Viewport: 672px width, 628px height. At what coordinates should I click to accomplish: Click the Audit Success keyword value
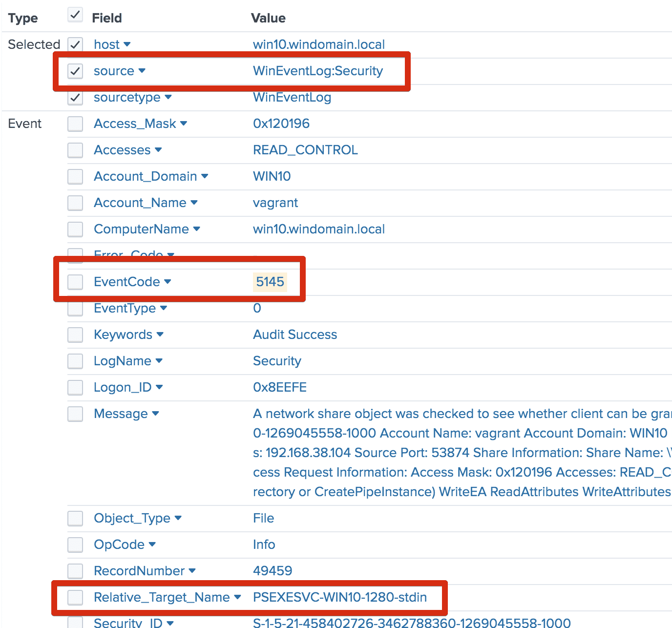point(294,335)
